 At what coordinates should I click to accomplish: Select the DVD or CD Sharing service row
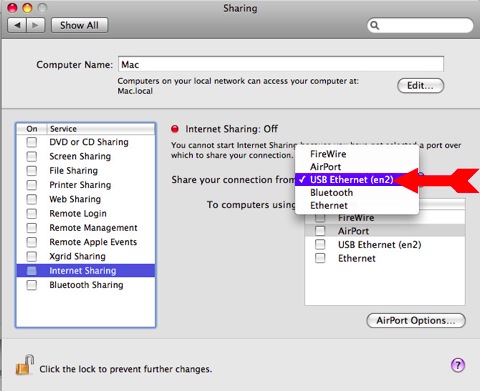coord(86,142)
